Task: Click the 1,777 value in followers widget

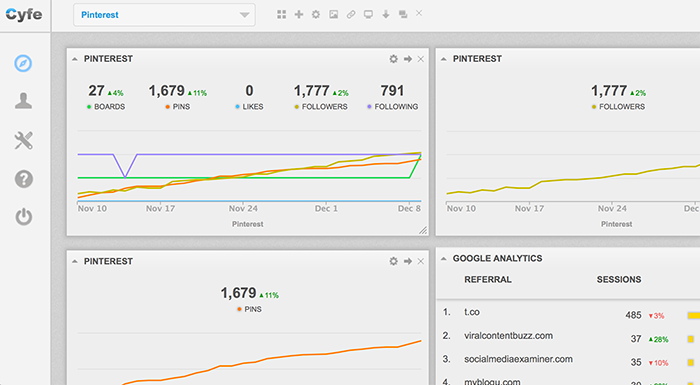Action: click(x=609, y=91)
